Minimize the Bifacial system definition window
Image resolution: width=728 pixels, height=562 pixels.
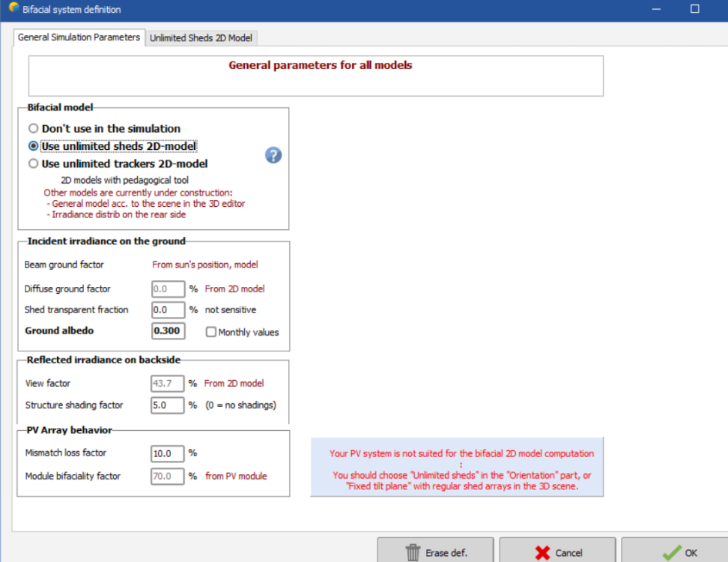[656, 10]
